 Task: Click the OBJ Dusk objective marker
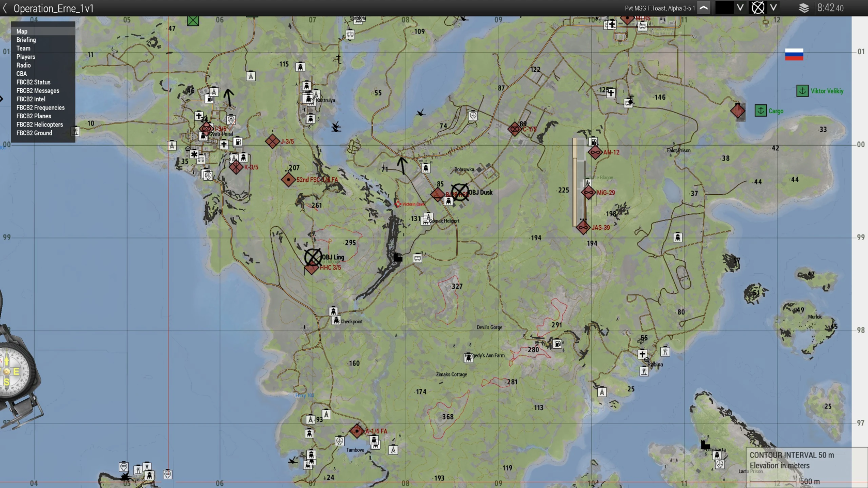point(459,193)
